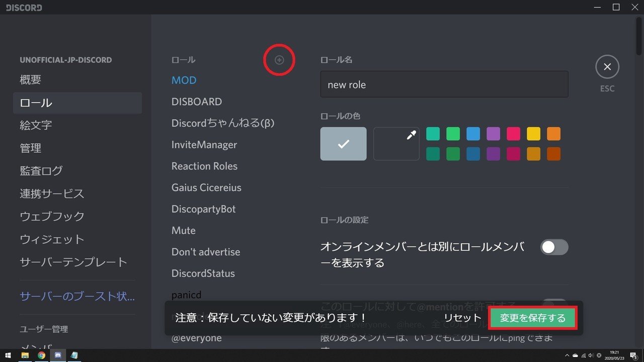
Task: Open the network tray icon
Action: (x=583, y=355)
